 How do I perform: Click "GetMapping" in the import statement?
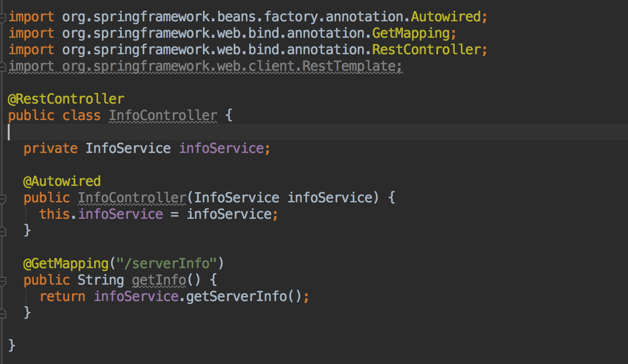[411, 33]
